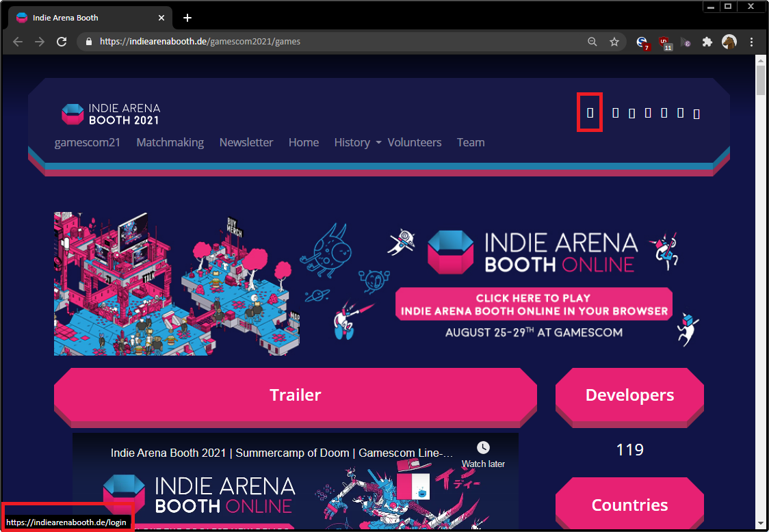Save video with the Watch later clock

pyautogui.click(x=483, y=455)
